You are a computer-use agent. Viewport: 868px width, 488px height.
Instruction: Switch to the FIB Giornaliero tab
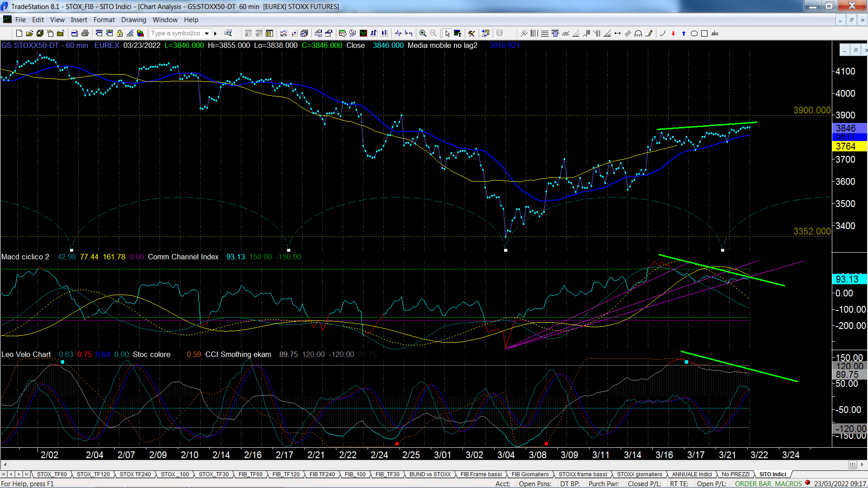point(530,474)
